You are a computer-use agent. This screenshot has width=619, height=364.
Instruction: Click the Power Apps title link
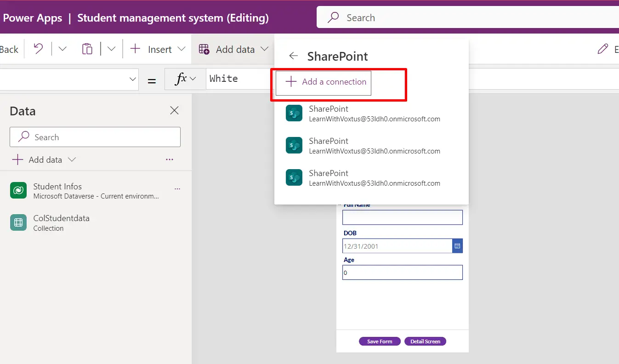(32, 18)
